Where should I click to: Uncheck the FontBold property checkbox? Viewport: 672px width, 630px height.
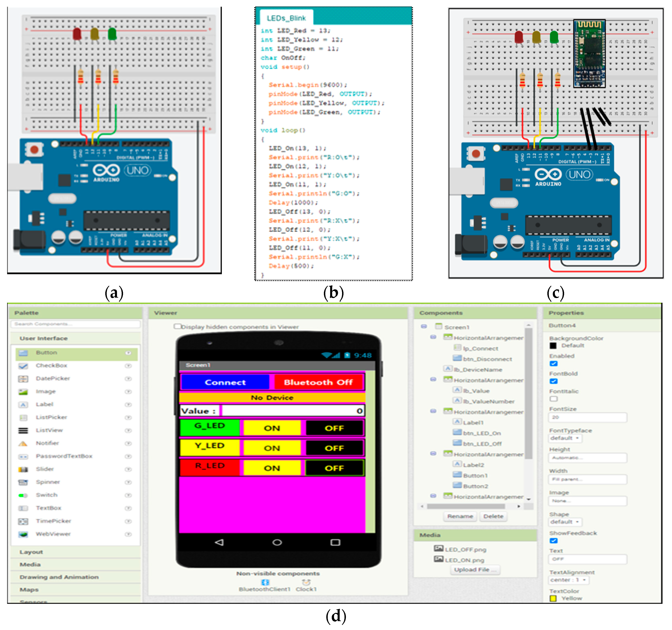click(x=553, y=381)
